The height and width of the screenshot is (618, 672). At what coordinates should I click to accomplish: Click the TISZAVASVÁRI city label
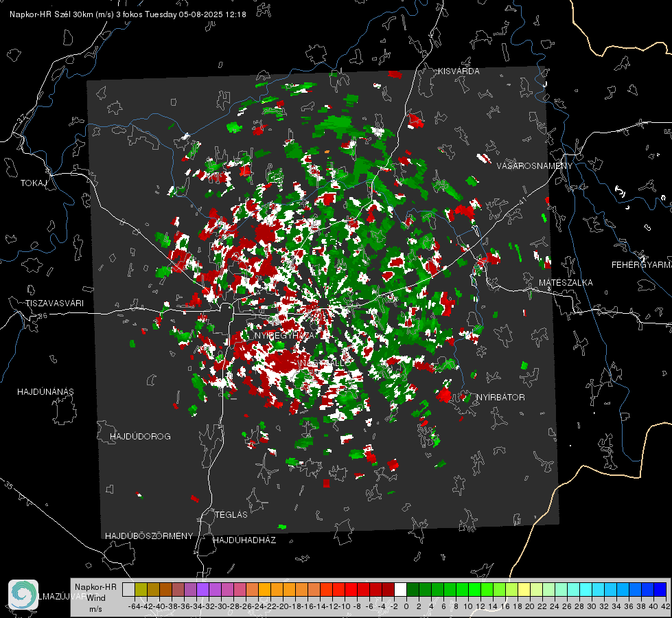point(55,304)
